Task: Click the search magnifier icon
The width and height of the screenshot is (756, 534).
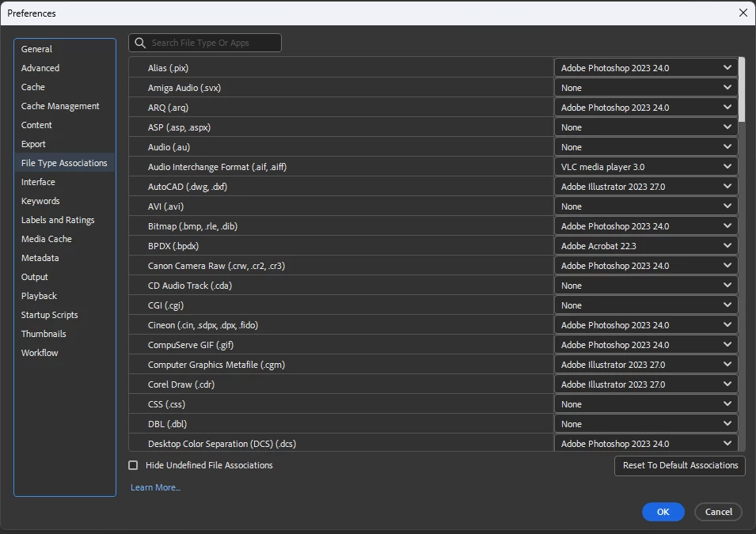Action: [140, 43]
